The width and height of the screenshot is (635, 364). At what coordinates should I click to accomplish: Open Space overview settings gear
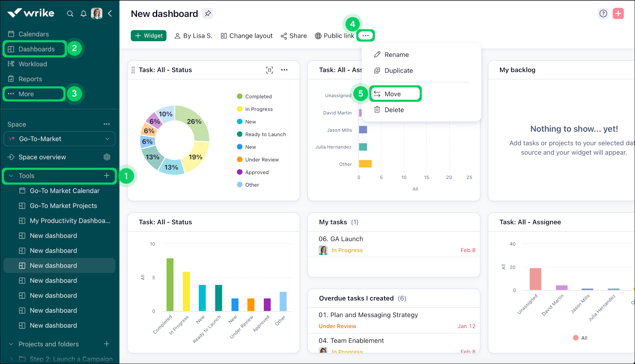[107, 157]
